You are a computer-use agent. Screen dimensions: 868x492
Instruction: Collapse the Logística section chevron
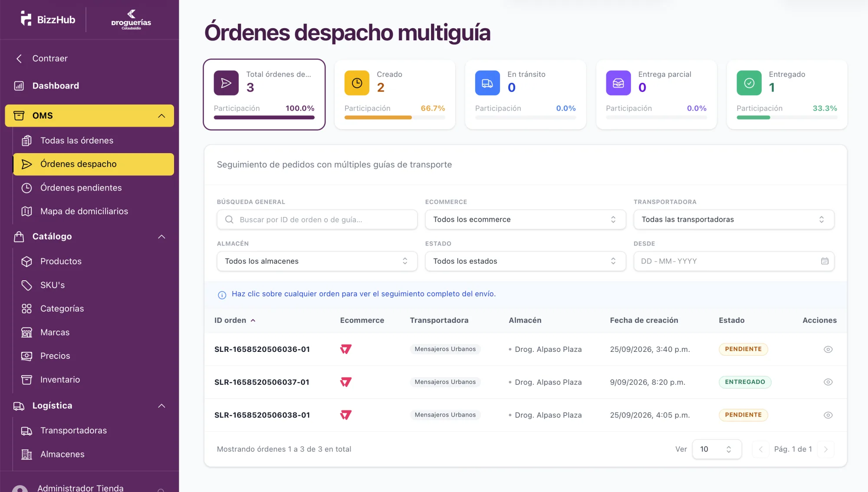point(161,406)
